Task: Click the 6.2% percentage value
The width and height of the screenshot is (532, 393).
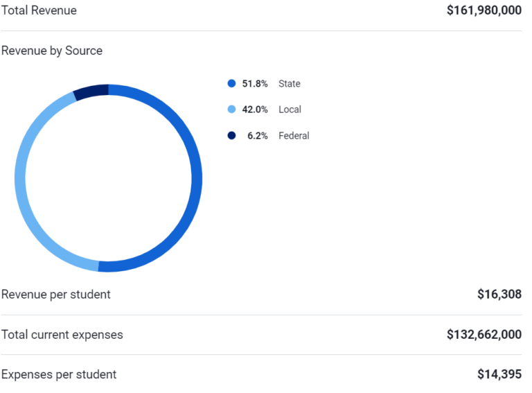Action: pyautogui.click(x=258, y=136)
